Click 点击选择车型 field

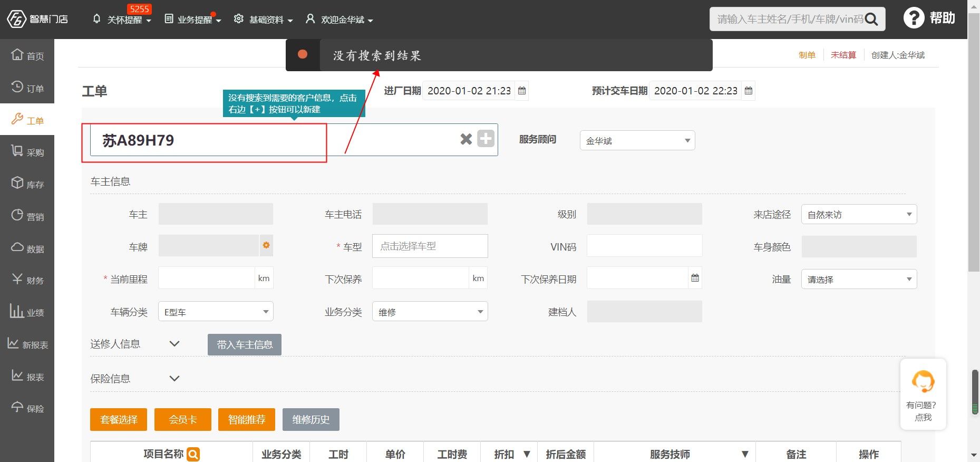tap(430, 246)
